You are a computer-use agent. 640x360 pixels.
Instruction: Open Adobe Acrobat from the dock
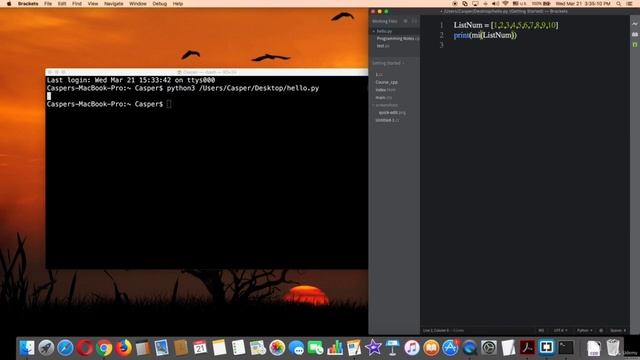[527, 348]
